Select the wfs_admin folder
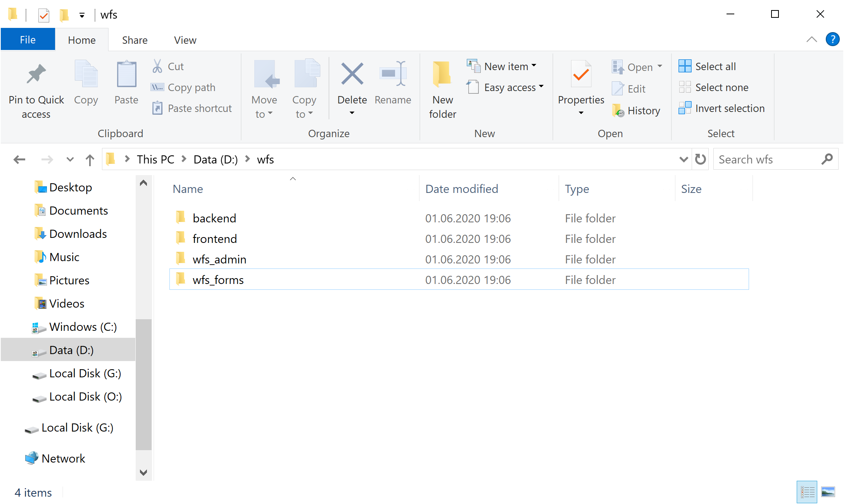844x504 pixels. 459,259
